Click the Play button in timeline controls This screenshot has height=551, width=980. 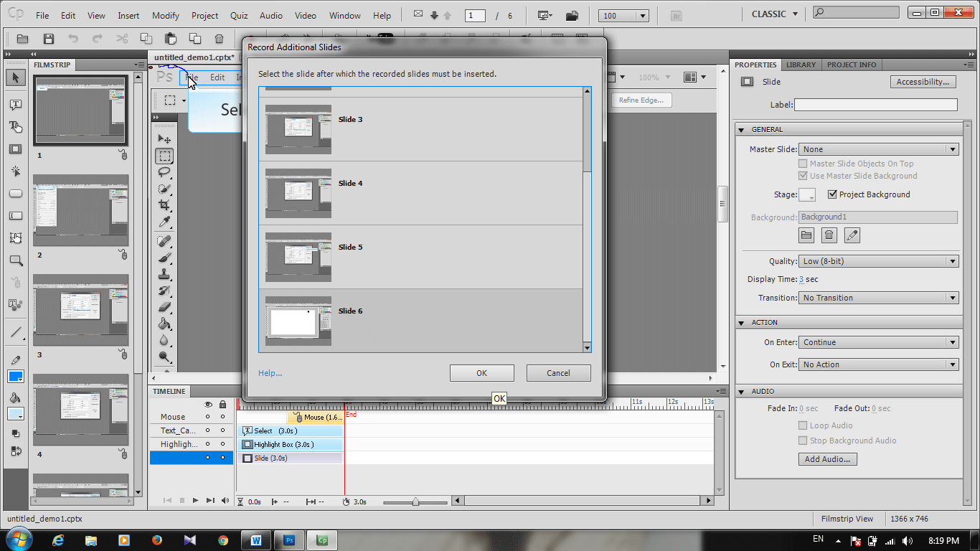(x=195, y=501)
